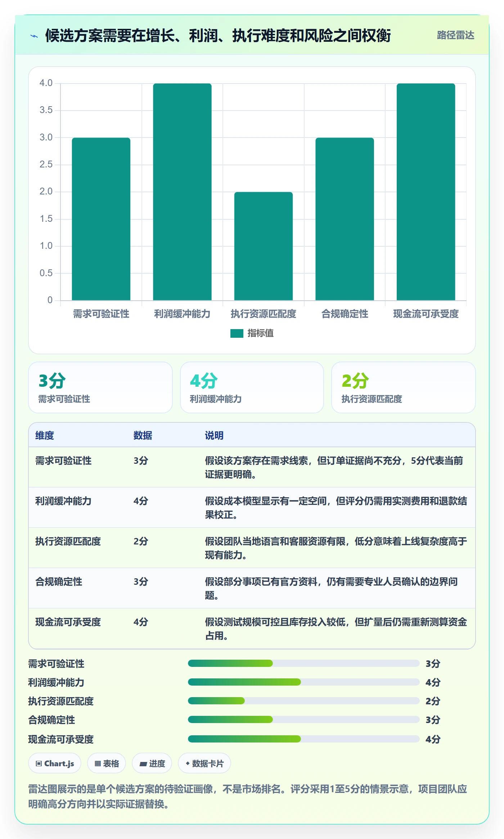This screenshot has width=504, height=839.
Task: Click the 需求可验证性 progress bar
Action: point(304,663)
